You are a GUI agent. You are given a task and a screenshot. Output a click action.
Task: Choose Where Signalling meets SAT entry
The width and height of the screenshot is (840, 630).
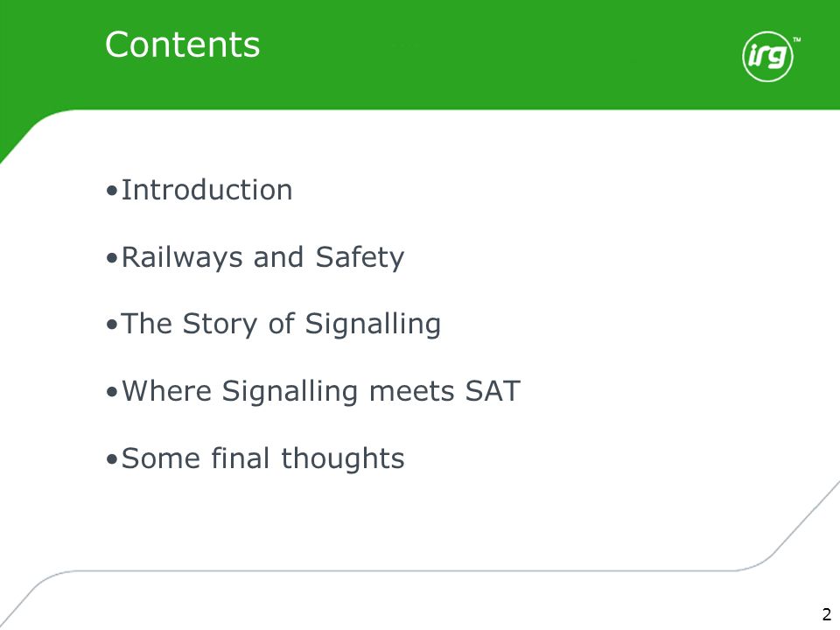pos(321,392)
